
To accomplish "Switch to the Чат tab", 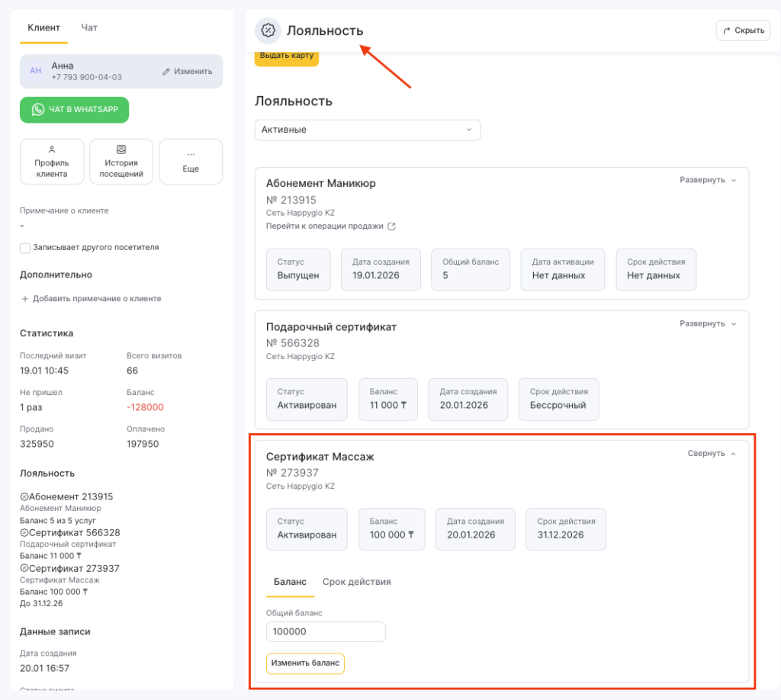I will 89,28.
